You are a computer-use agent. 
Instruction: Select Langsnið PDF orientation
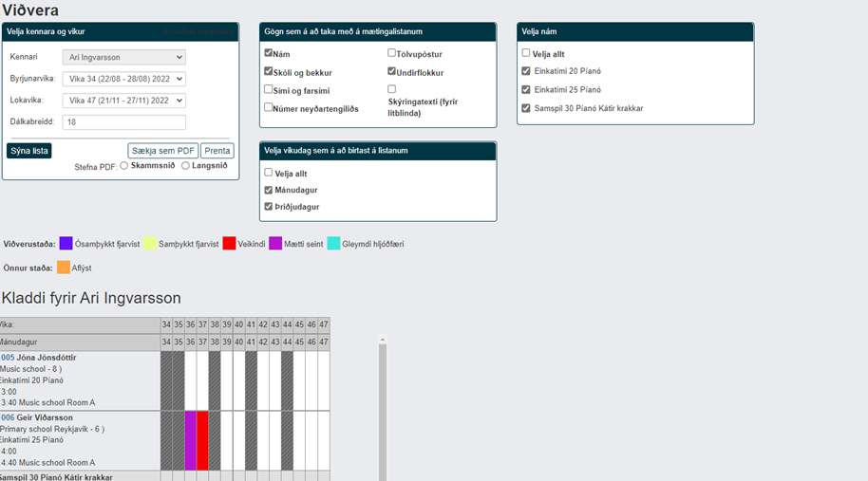click(185, 165)
